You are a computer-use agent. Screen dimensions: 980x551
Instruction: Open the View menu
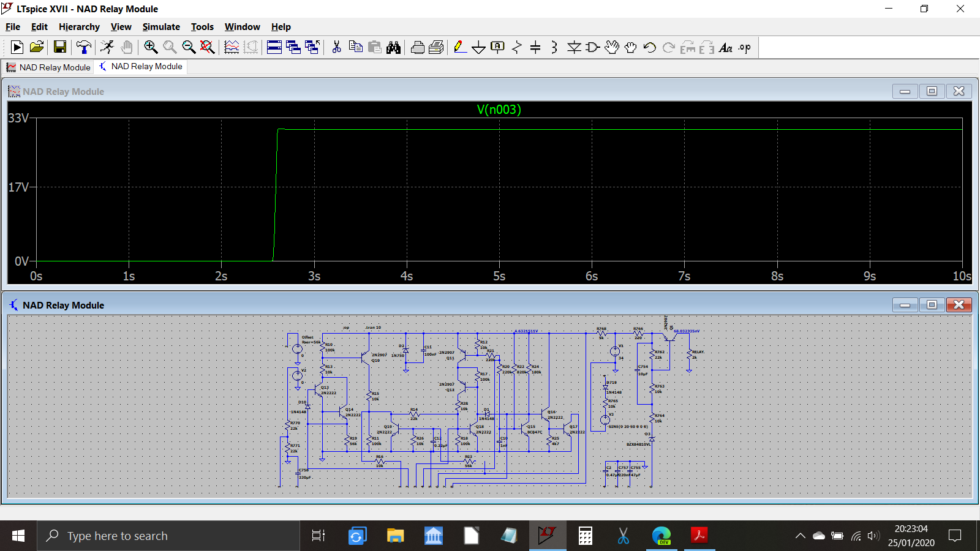tap(121, 27)
